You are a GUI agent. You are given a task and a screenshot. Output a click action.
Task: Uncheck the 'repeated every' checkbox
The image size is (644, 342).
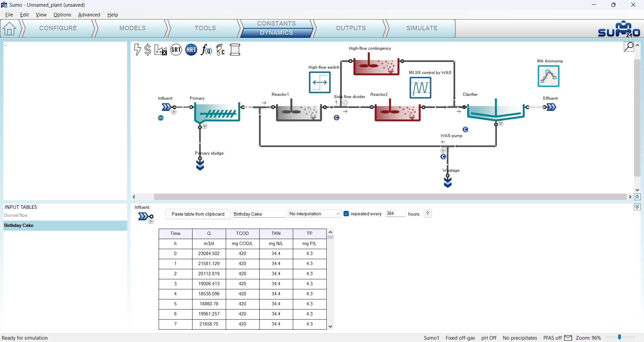click(x=346, y=214)
